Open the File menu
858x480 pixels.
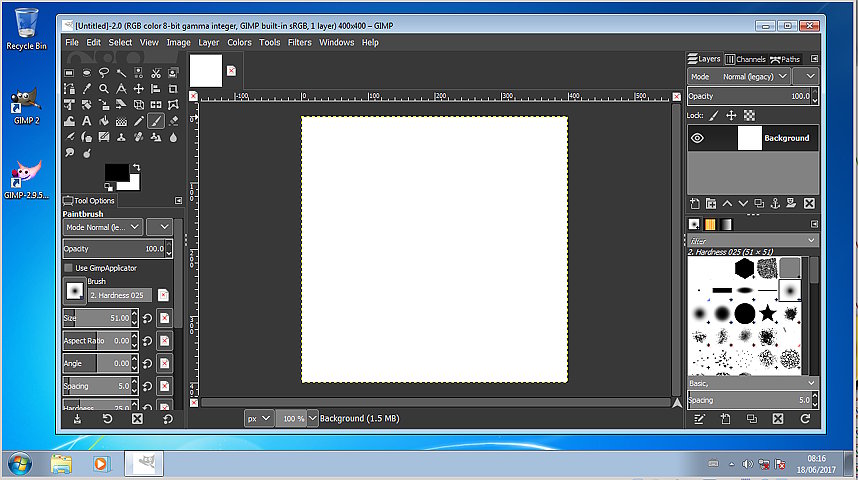tap(72, 42)
